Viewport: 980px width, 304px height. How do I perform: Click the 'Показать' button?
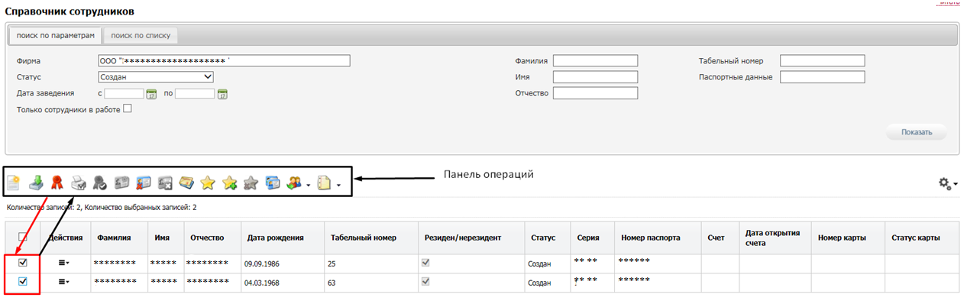pos(916,132)
